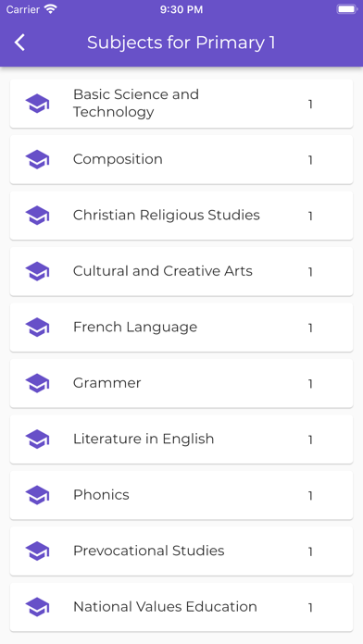Screen dimensions: 363x644
Task: Click count number on Prevocational Studies row
Action: pos(310,551)
